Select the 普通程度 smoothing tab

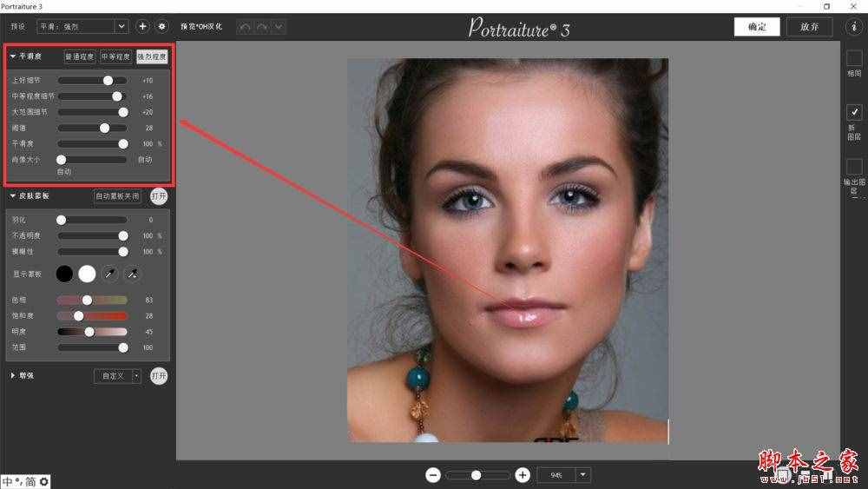click(x=80, y=56)
